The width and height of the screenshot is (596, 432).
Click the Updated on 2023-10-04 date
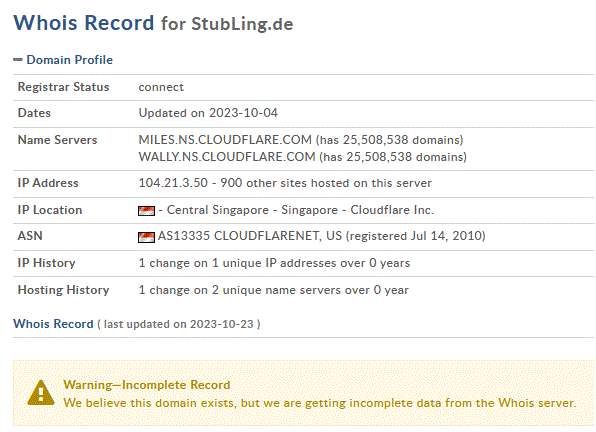click(x=208, y=113)
